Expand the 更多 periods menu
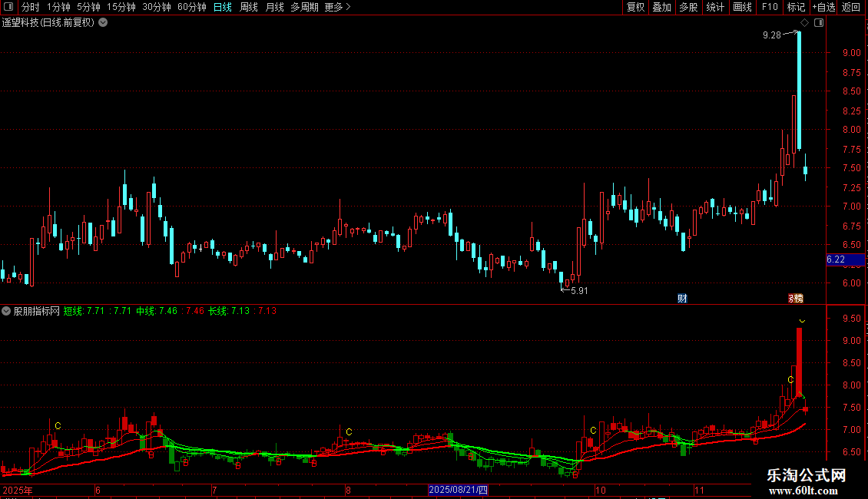This screenshot has height=499, width=868. (337, 7)
